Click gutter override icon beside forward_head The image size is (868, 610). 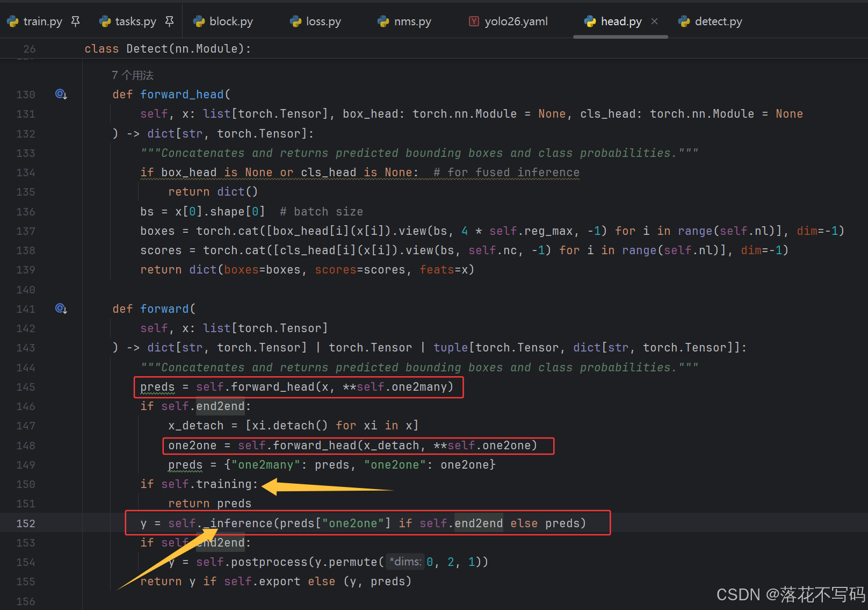click(x=61, y=95)
